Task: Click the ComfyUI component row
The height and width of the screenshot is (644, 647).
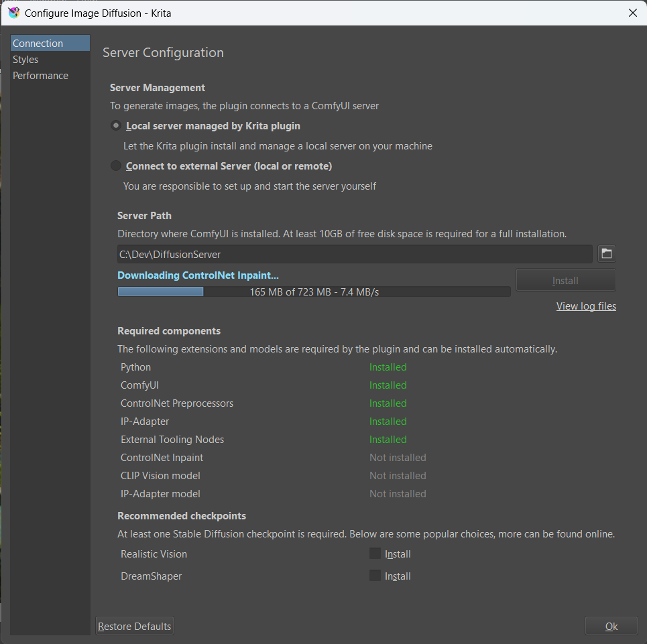Action: (264, 385)
